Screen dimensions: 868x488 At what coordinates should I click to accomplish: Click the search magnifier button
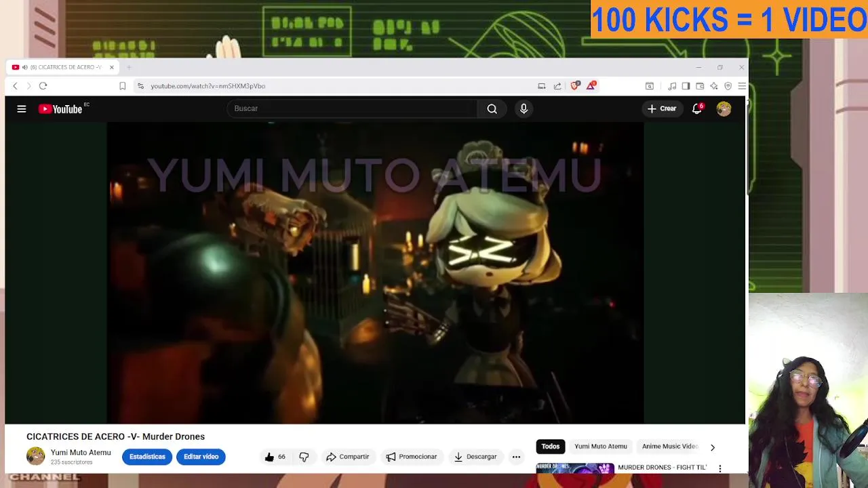pyautogui.click(x=492, y=108)
